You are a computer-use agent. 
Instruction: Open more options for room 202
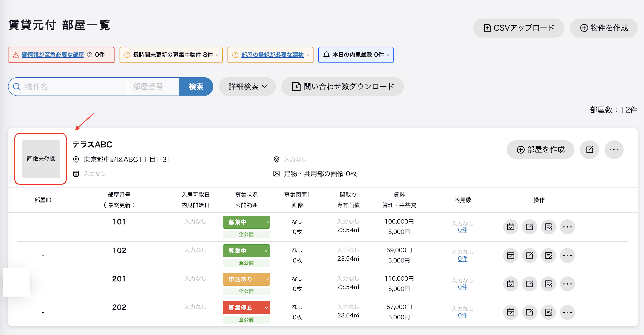point(567,312)
